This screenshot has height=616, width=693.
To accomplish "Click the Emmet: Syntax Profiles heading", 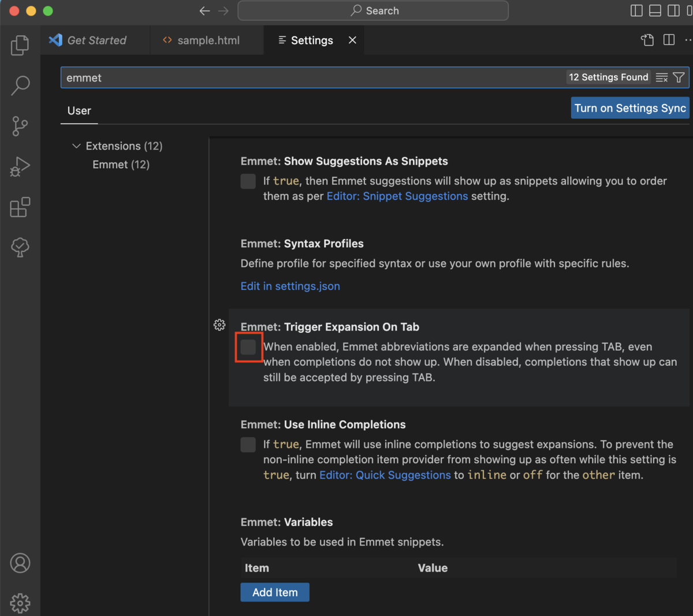I will tap(302, 244).
